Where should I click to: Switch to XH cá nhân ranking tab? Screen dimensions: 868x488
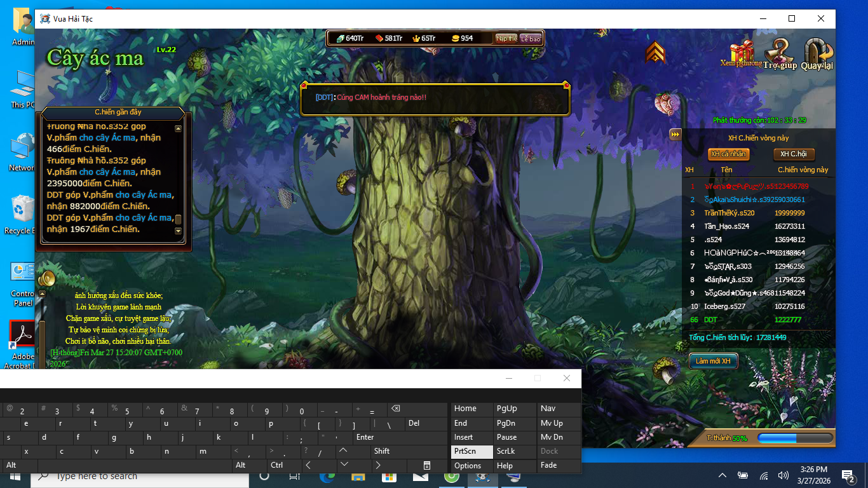(728, 154)
